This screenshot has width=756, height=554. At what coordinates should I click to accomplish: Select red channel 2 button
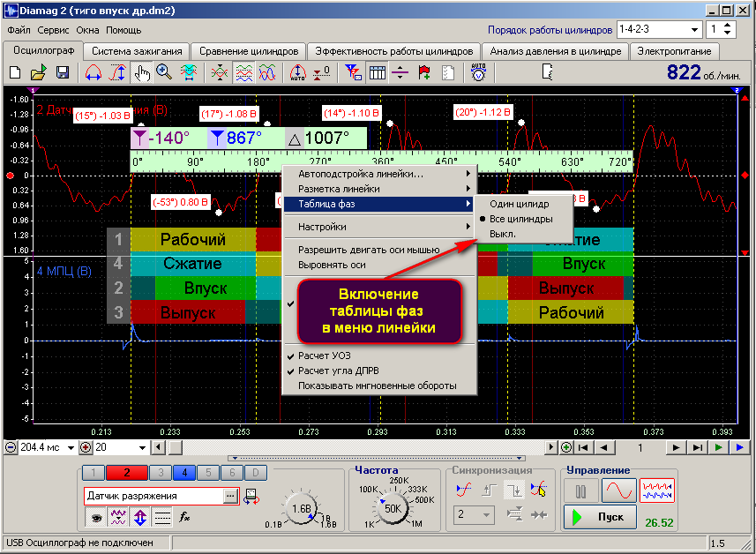coord(126,473)
